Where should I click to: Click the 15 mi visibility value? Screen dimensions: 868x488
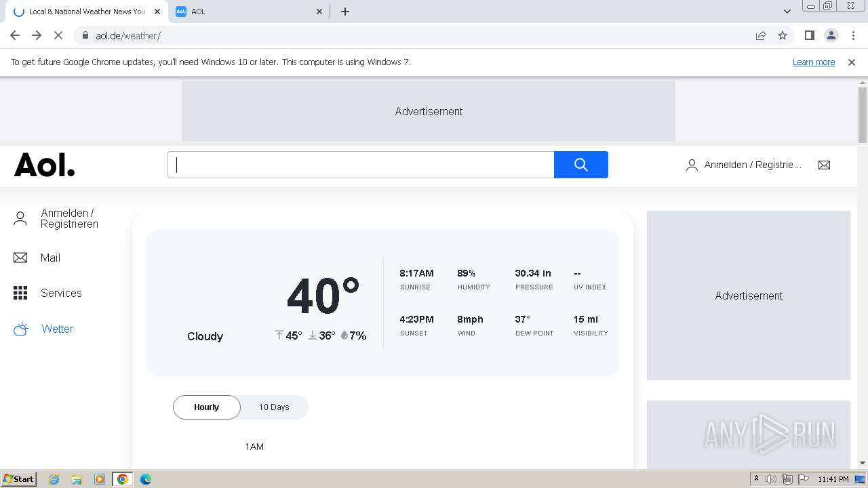pos(586,319)
